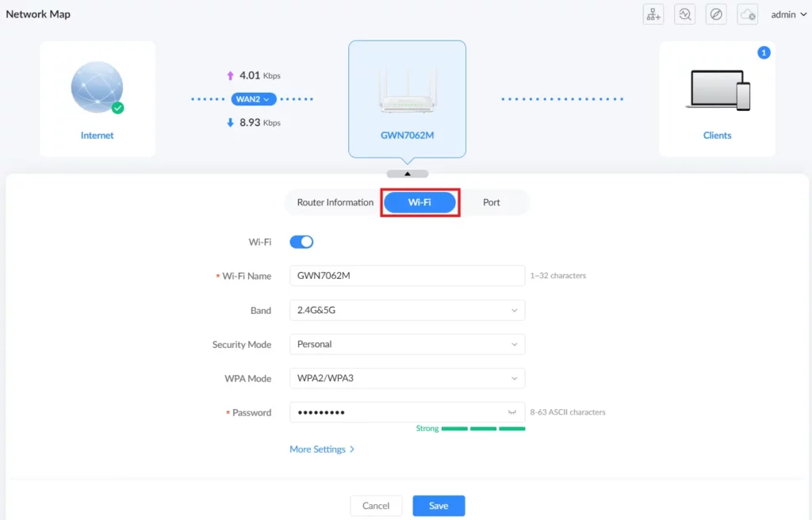Click the Strong password strength indicator
The height and width of the screenshot is (520, 812).
coord(470,429)
